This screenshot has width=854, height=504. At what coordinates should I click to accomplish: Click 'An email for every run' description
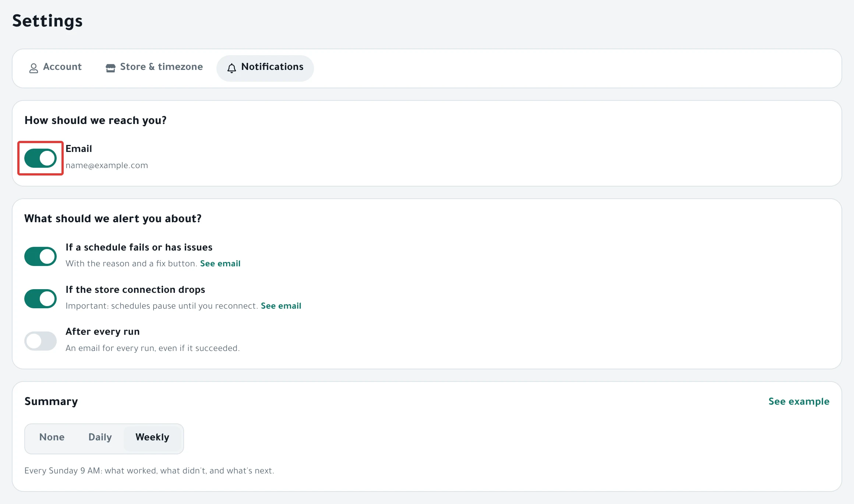click(x=153, y=348)
